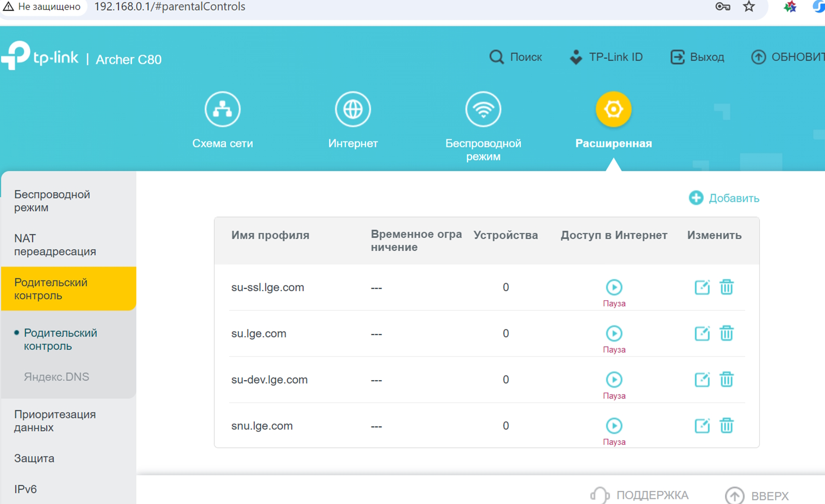Delete the snu.lge.com profile
The image size is (825, 504).
pyautogui.click(x=726, y=426)
